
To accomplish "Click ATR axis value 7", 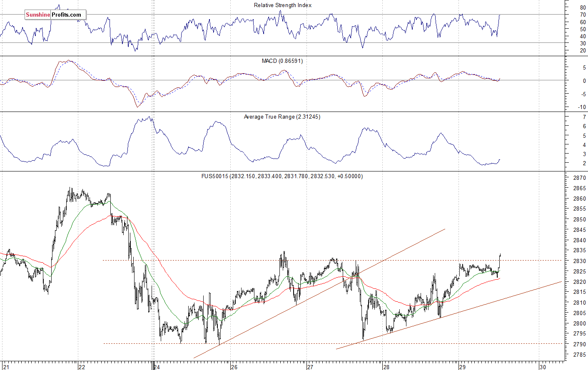I will coord(584,117).
